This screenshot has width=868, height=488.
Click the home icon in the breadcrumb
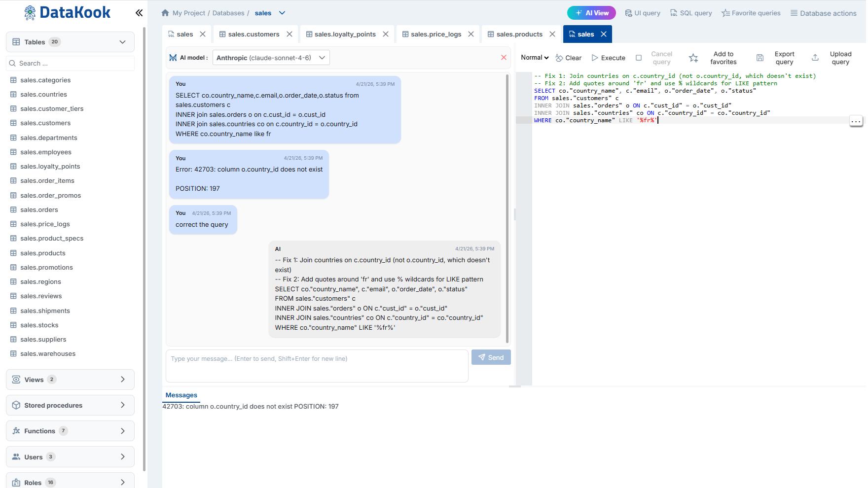165,13
